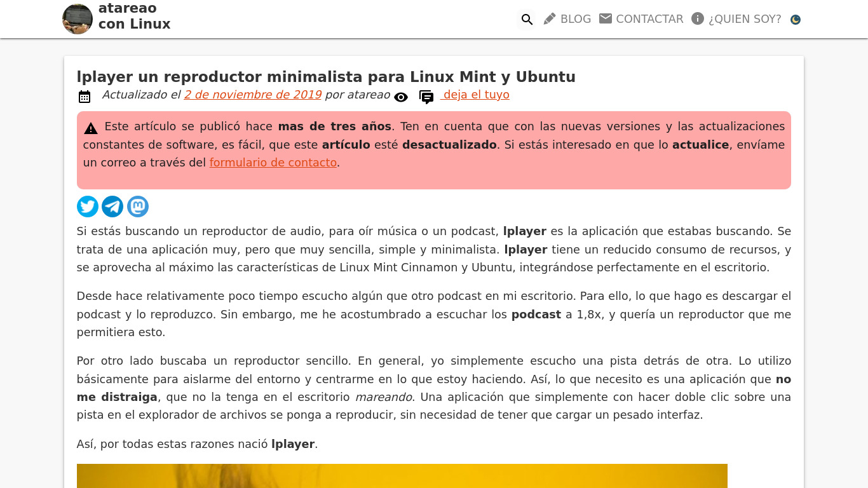Click the lplayer article headline
This screenshot has height=488, width=868.
click(326, 77)
